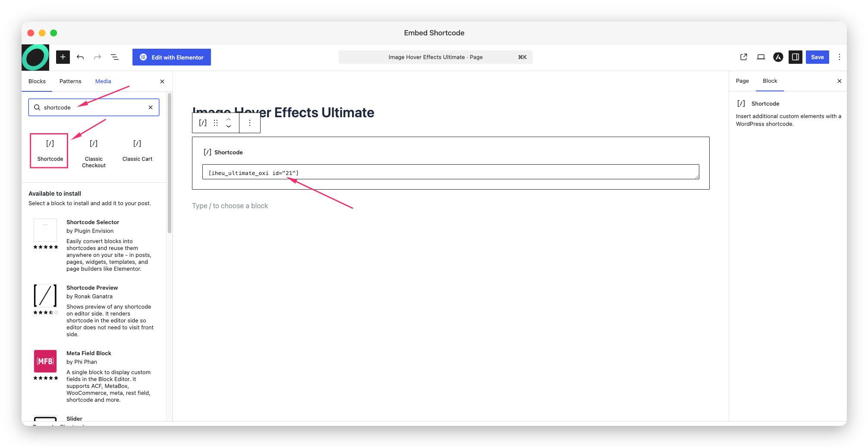Grab the block drag handle
This screenshot has height=447, width=868.
pos(216,123)
